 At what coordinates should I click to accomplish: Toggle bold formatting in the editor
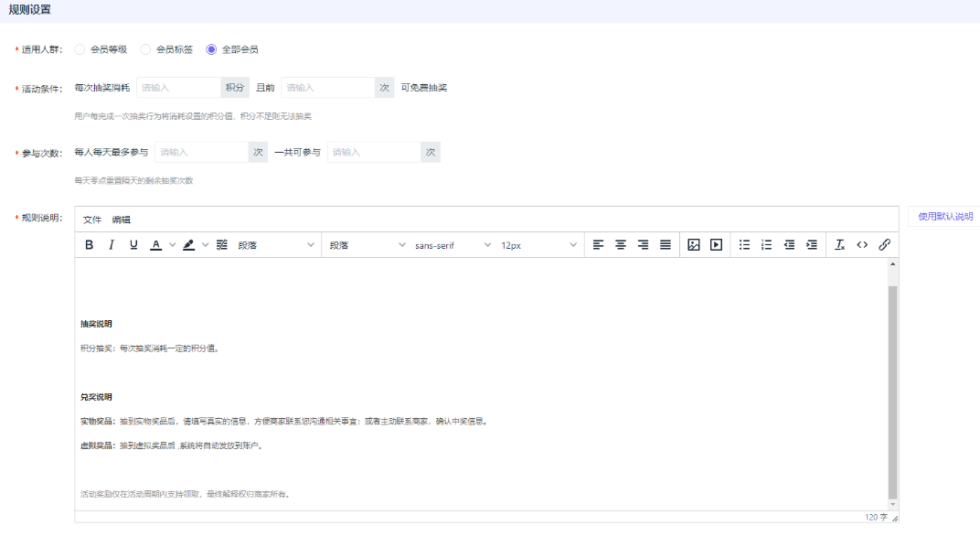pyautogui.click(x=90, y=245)
